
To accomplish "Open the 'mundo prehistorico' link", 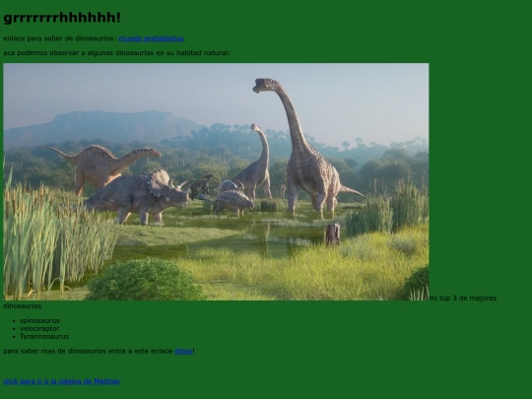I will pos(151,38).
